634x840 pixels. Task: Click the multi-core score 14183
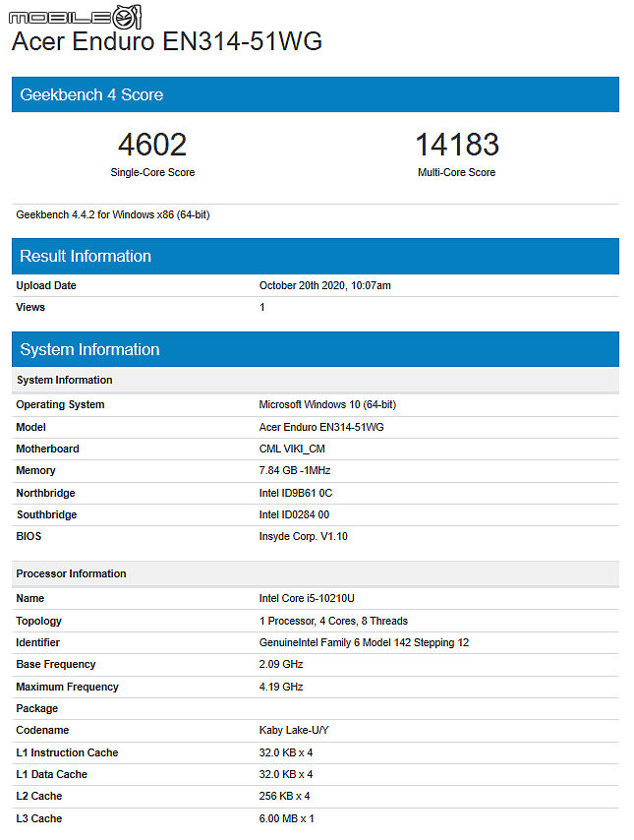click(457, 145)
